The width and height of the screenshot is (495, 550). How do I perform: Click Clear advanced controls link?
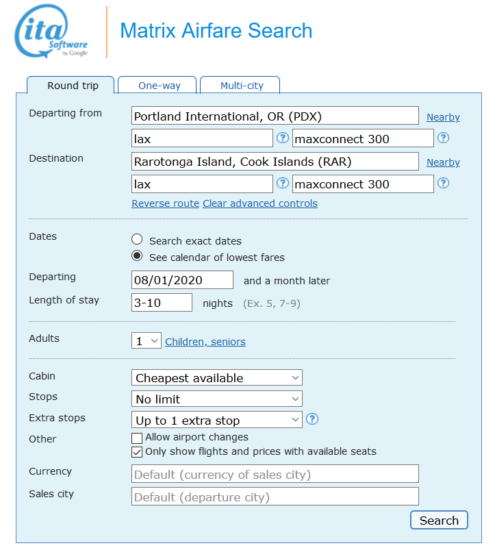[260, 203]
